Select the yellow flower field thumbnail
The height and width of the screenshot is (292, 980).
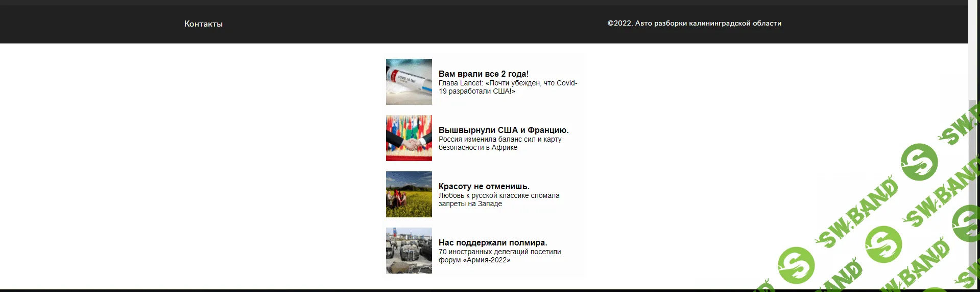[x=409, y=194]
